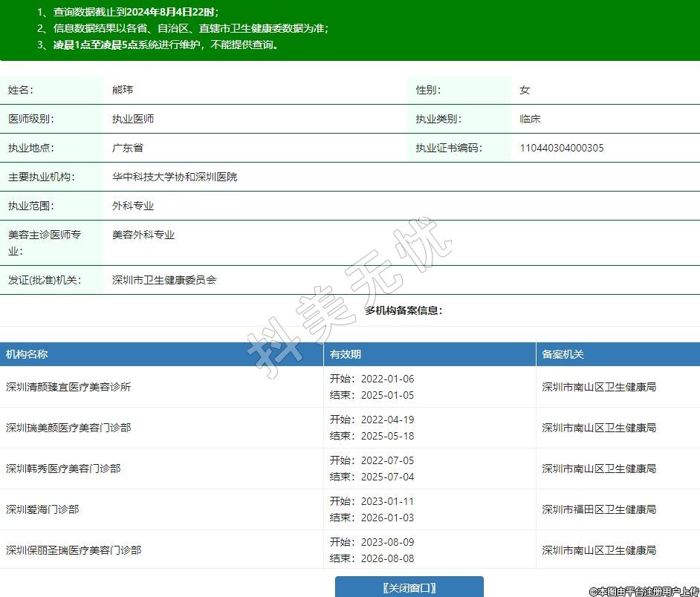
Task: Click the 机构名称 column header
Action: coord(27,354)
